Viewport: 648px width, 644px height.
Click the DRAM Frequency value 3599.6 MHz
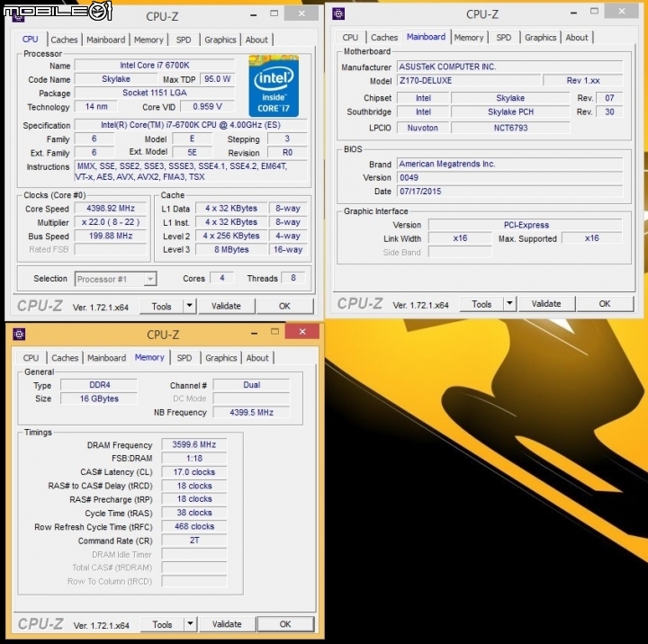(194, 444)
